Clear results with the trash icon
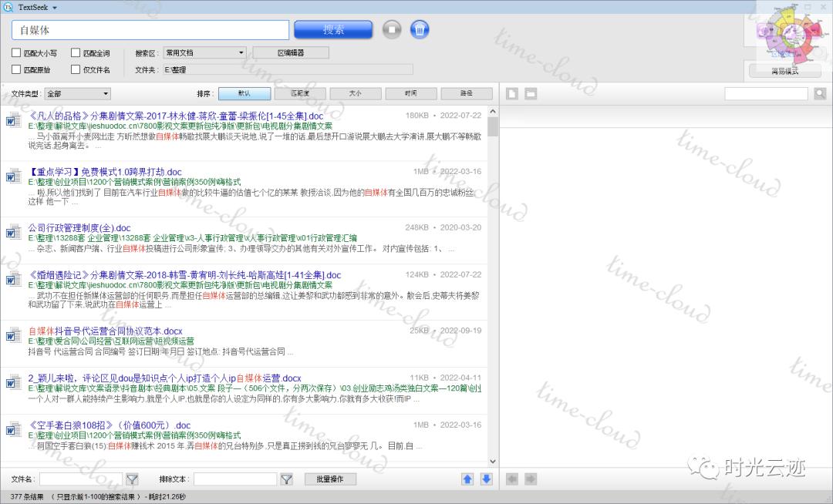 coord(420,29)
